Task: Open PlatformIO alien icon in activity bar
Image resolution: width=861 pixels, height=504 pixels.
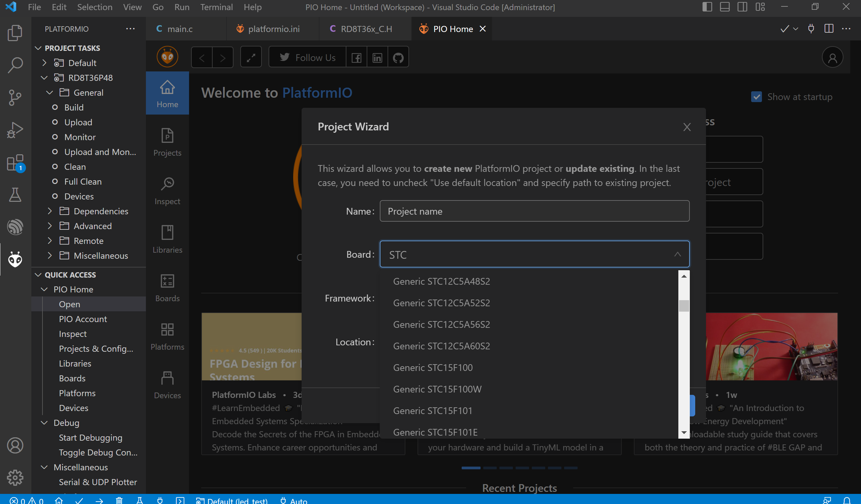Action: pos(15,259)
